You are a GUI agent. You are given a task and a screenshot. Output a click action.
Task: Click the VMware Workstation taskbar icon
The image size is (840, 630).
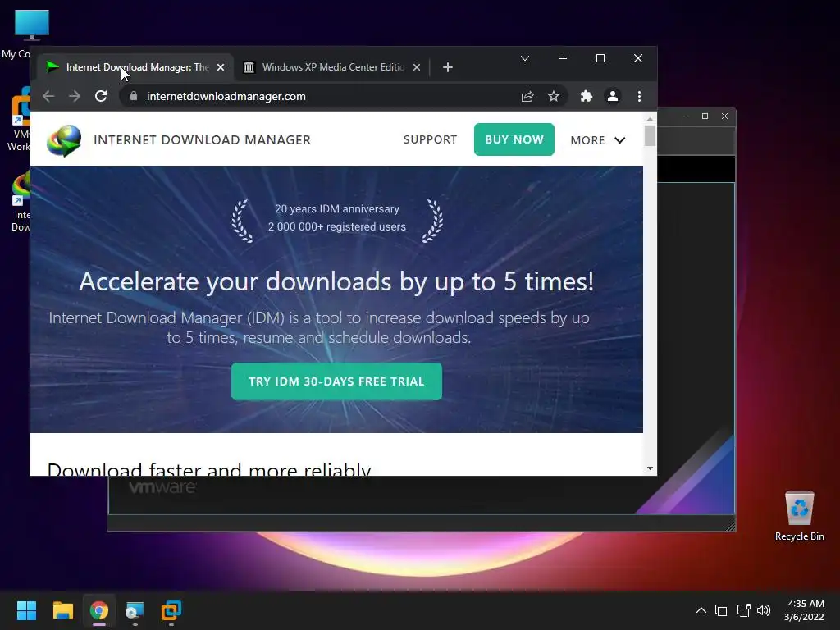pyautogui.click(x=171, y=610)
